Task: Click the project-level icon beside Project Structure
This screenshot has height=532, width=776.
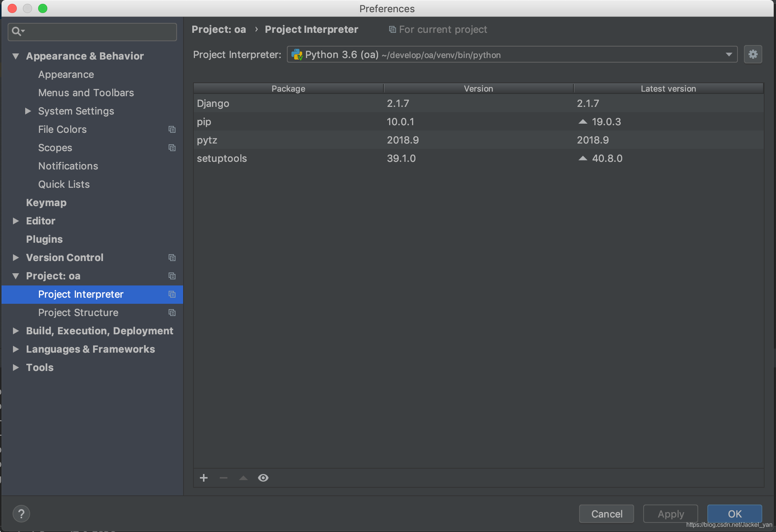Action: [172, 313]
